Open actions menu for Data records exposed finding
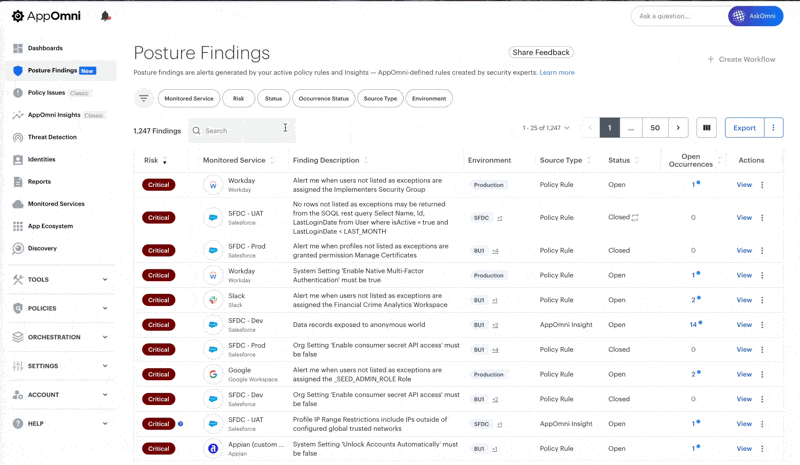This screenshot has height=465, width=800. click(x=762, y=325)
